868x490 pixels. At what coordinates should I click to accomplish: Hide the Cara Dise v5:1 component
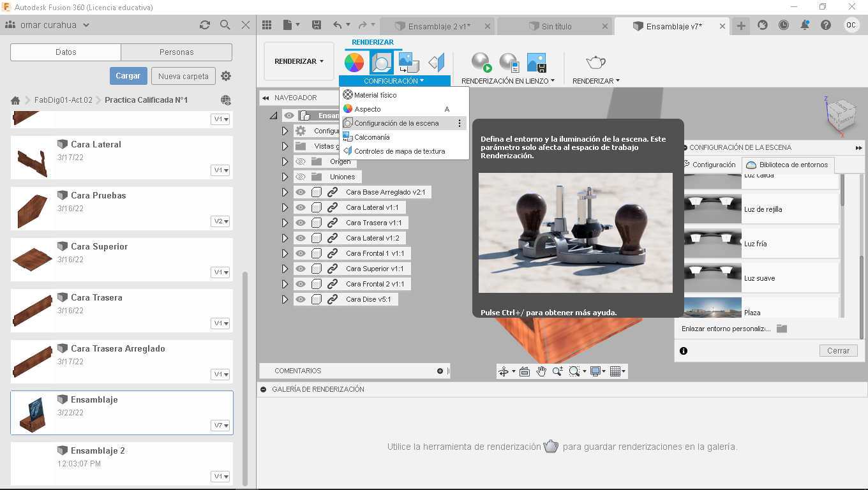301,299
